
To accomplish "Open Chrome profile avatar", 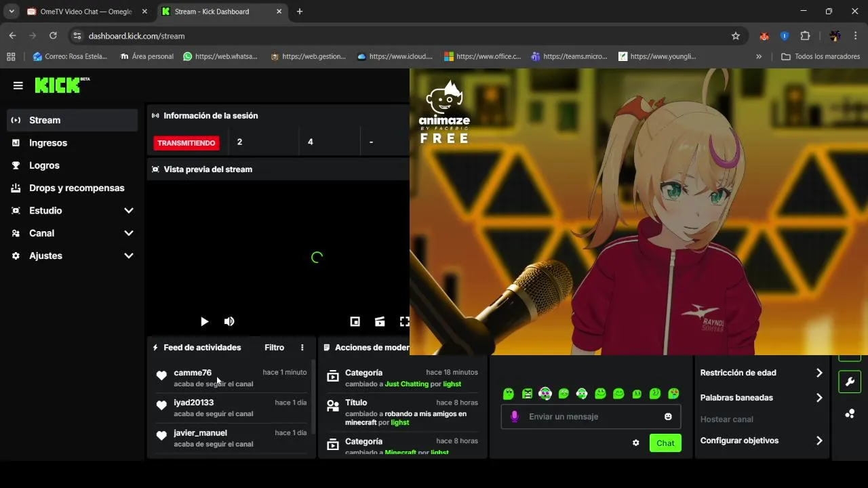I will coord(835,36).
